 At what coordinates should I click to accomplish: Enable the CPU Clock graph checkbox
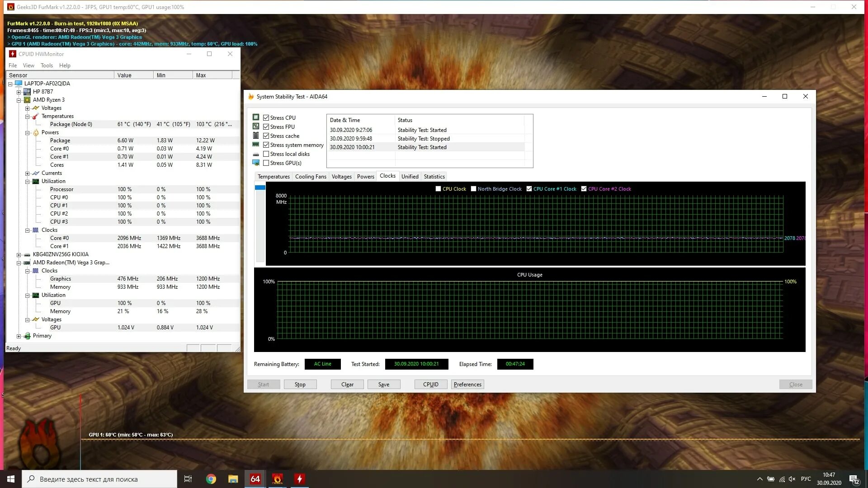(x=438, y=189)
